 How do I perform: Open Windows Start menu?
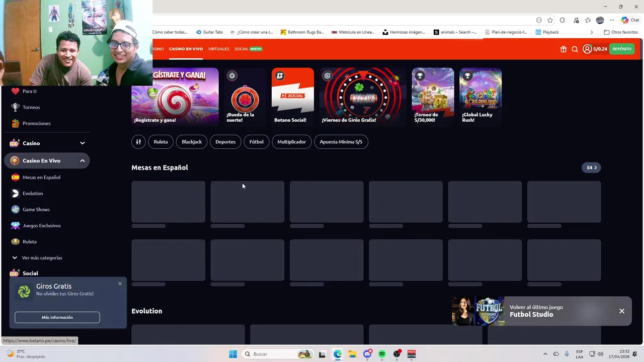pos(232,354)
